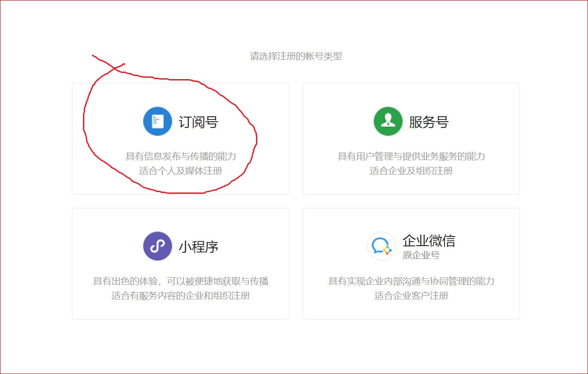Click the text 适合企业及组织注册
The image size is (588, 374).
click(x=411, y=171)
